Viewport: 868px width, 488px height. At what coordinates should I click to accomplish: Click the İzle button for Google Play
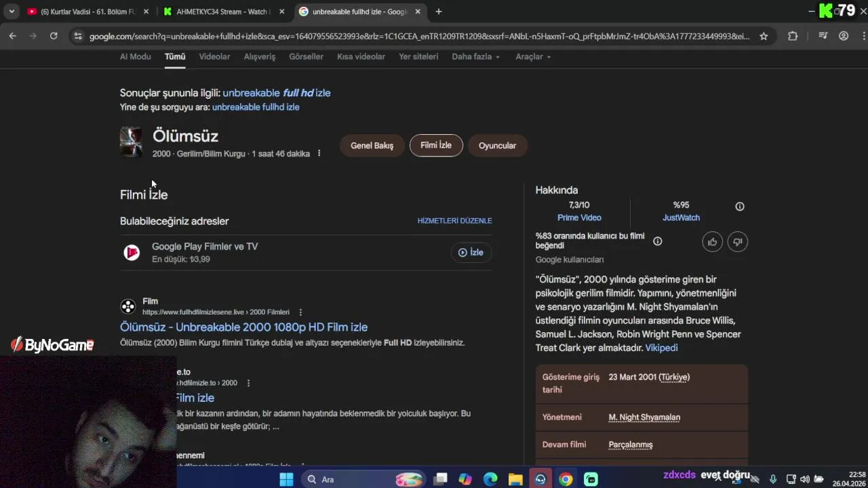point(471,252)
